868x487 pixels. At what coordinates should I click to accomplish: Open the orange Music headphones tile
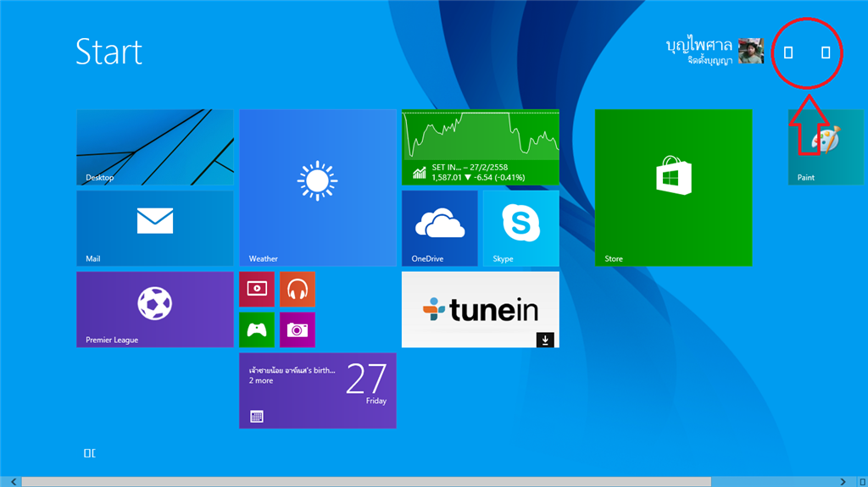tap(298, 289)
